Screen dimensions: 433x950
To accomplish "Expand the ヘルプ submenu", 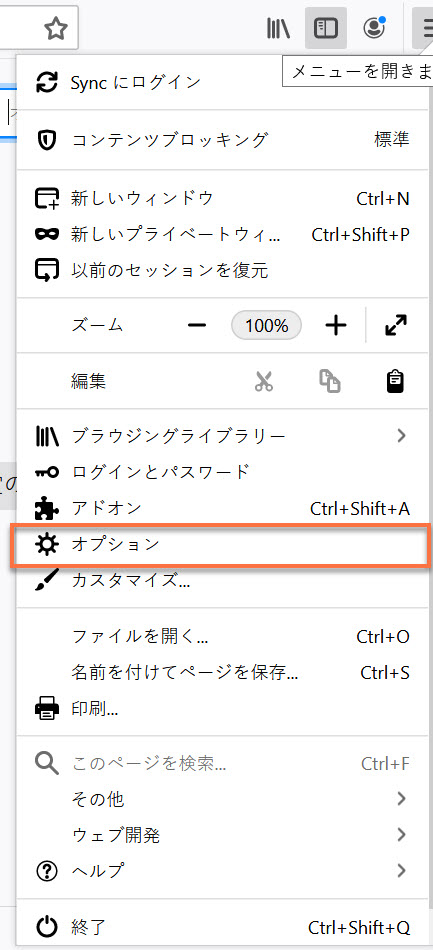I will pos(224,871).
